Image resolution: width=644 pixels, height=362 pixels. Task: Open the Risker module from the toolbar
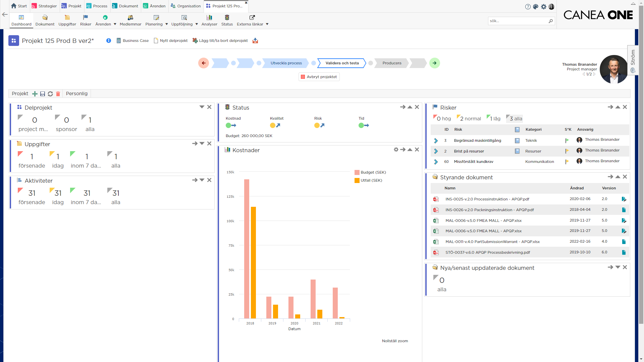pyautogui.click(x=86, y=20)
